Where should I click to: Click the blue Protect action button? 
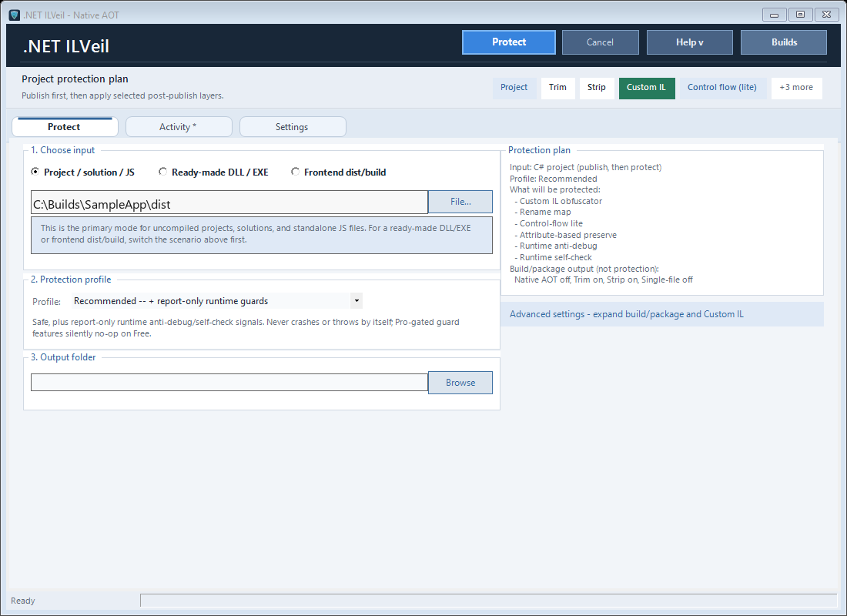point(509,42)
